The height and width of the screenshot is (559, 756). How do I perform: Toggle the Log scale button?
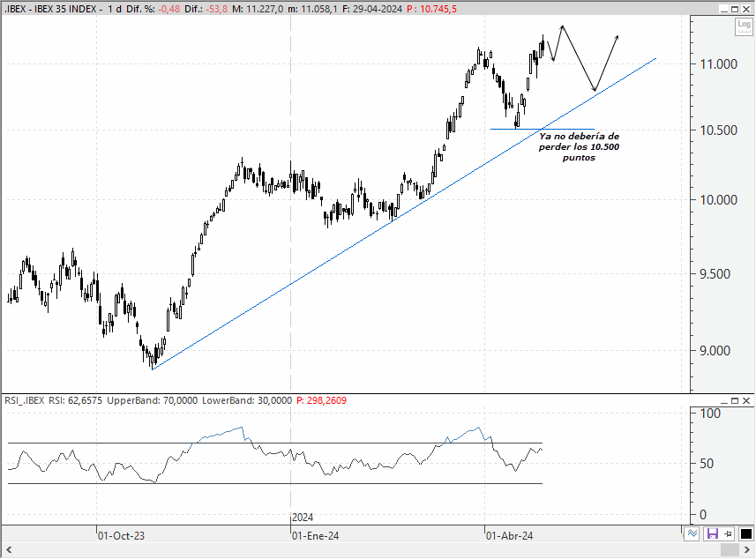744,26
